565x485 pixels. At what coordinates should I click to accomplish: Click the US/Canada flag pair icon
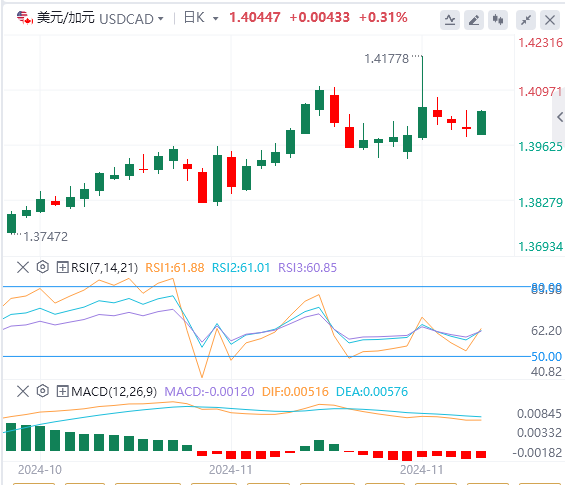(25, 18)
